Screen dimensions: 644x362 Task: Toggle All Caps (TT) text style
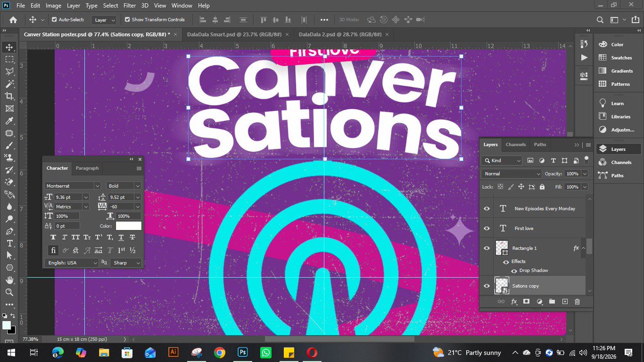(x=76, y=237)
